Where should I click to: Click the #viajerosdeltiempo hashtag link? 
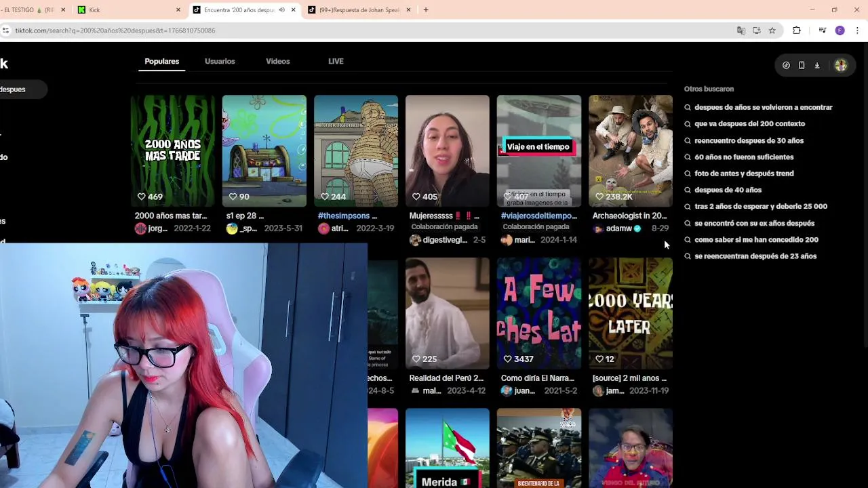point(539,216)
